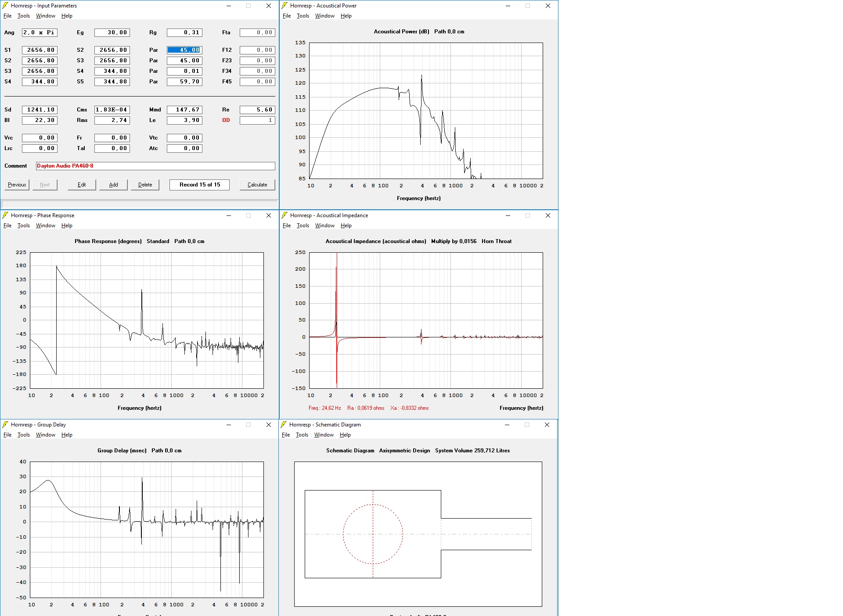Screen dimensions: 843x616
Task: Open Help menu in Group Delay window
Action: pos(67,435)
